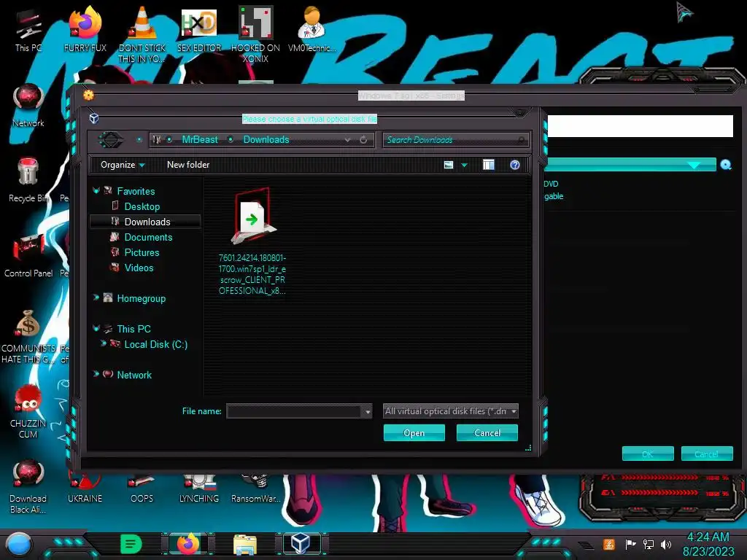Image resolution: width=747 pixels, height=560 pixels.
Task: Open the Organize dropdown menu
Action: 123,165
